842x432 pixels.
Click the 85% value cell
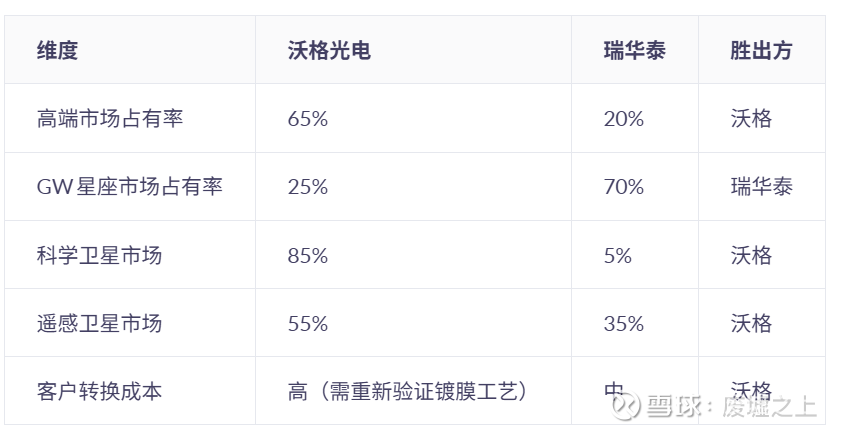click(307, 255)
